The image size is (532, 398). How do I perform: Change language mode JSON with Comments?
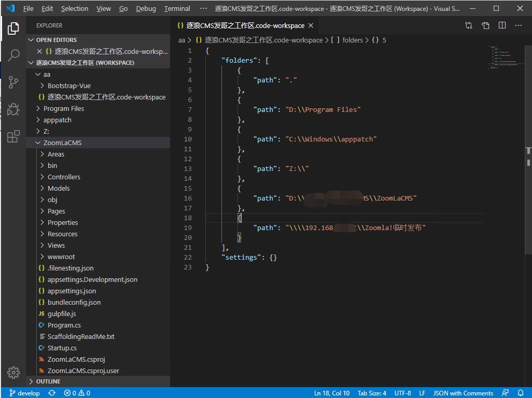click(463, 393)
